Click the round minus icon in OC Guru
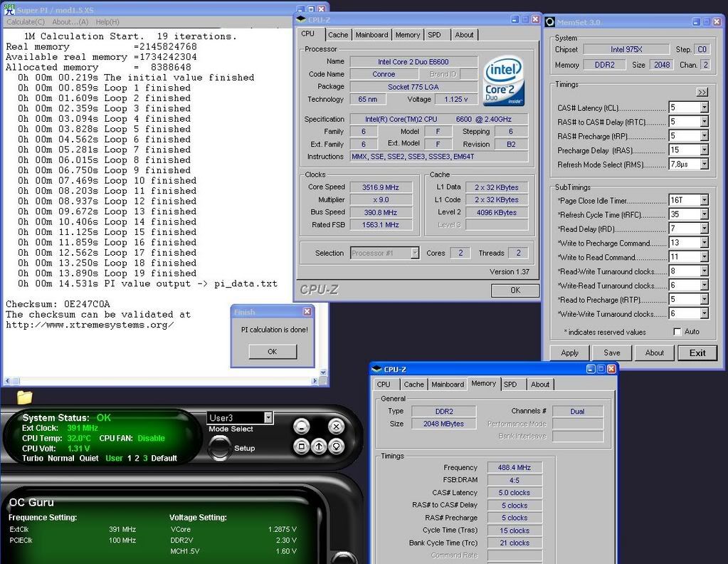The width and height of the screenshot is (728, 564). tap(301, 427)
